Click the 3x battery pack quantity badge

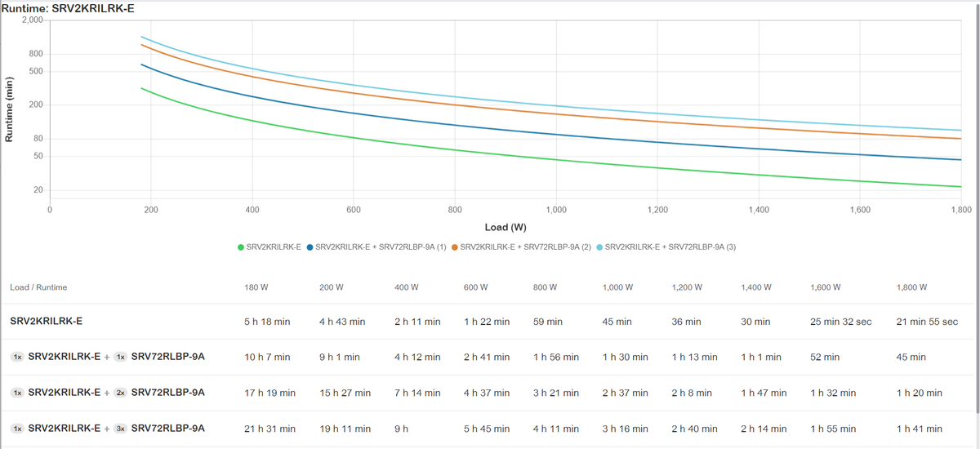coord(119,429)
